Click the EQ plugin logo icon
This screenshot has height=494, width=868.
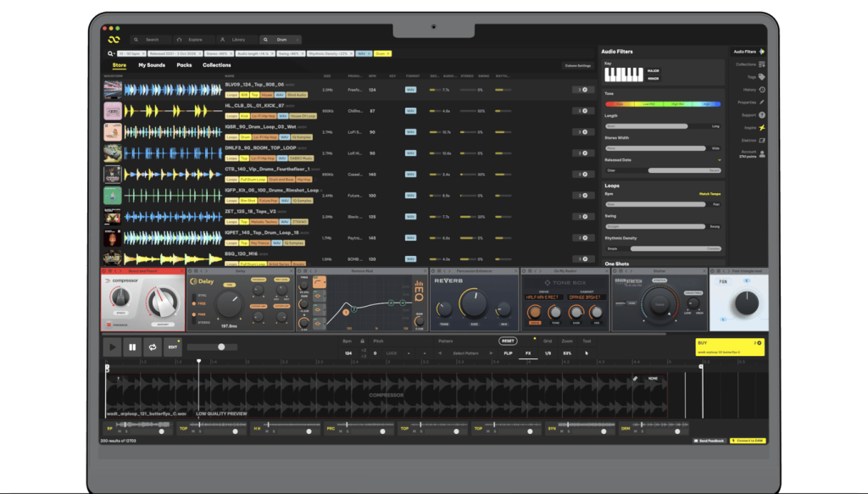(419, 291)
